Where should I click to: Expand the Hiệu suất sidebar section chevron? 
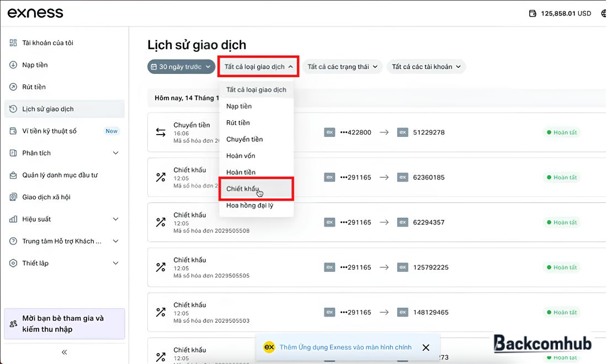click(116, 220)
